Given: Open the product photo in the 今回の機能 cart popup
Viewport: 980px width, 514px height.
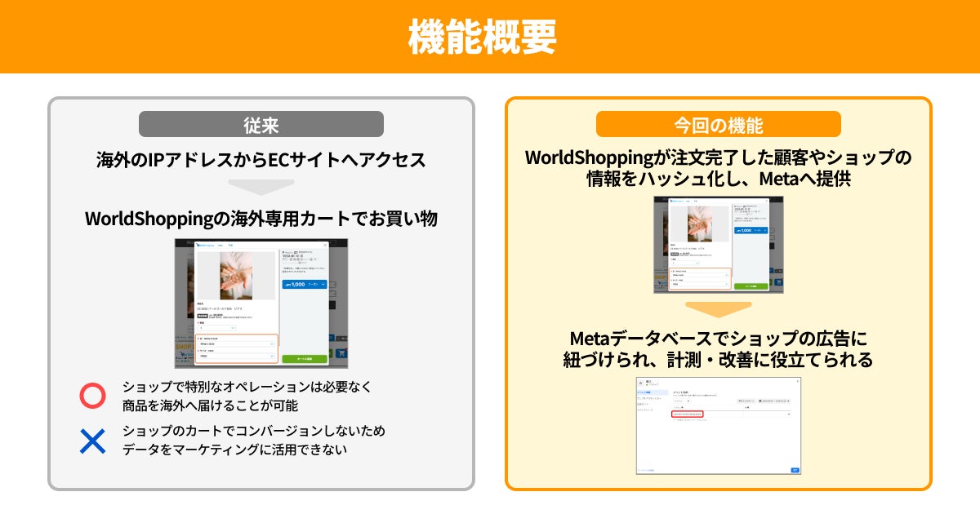Looking at the screenshot, I should (700, 224).
